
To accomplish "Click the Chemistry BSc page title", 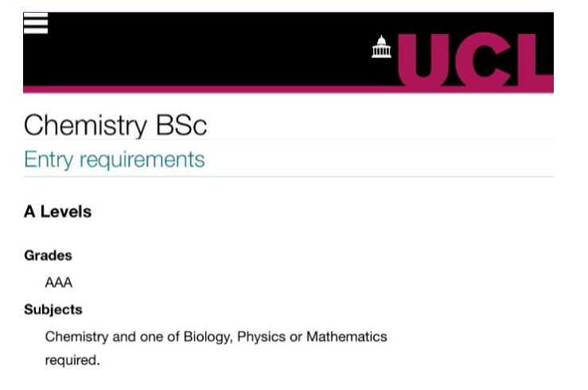I will point(115,125).
